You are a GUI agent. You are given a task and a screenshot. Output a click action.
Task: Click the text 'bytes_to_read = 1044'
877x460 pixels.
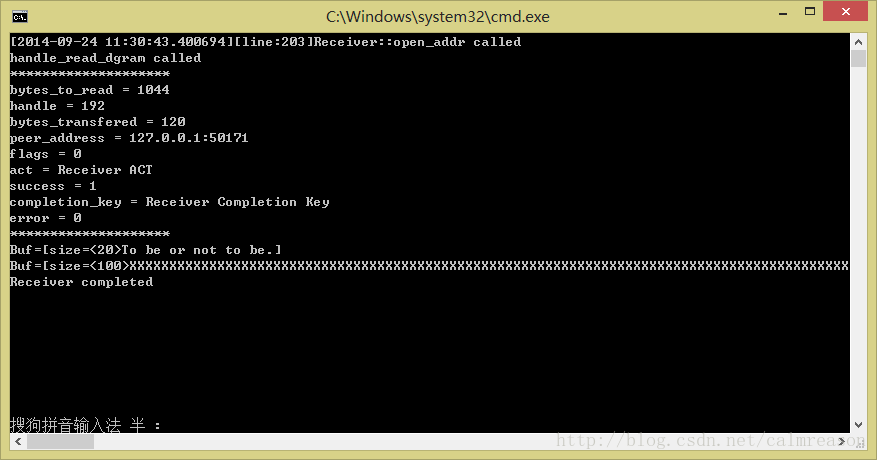(x=89, y=90)
